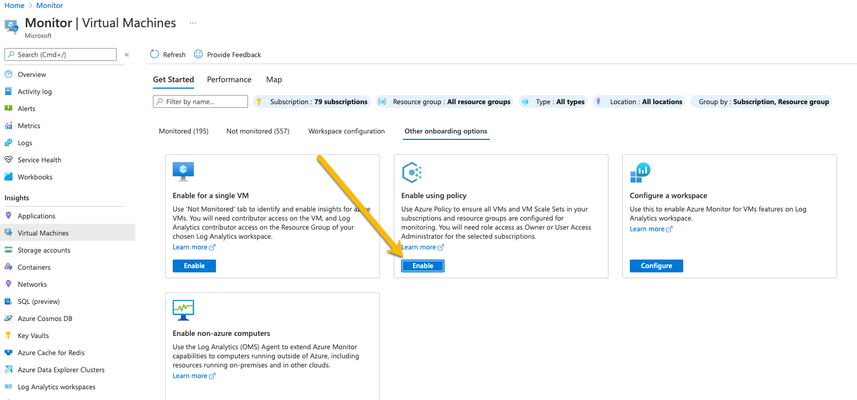Click the Configure workspace button

point(656,266)
